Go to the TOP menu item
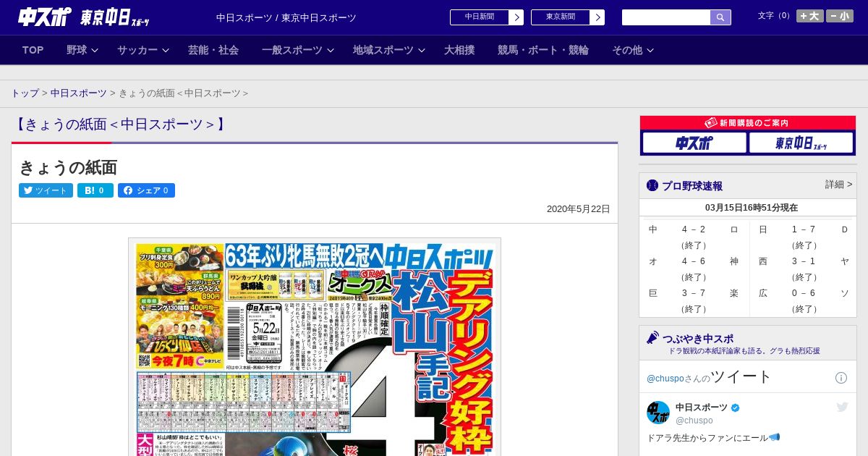868x456 pixels. pos(33,50)
